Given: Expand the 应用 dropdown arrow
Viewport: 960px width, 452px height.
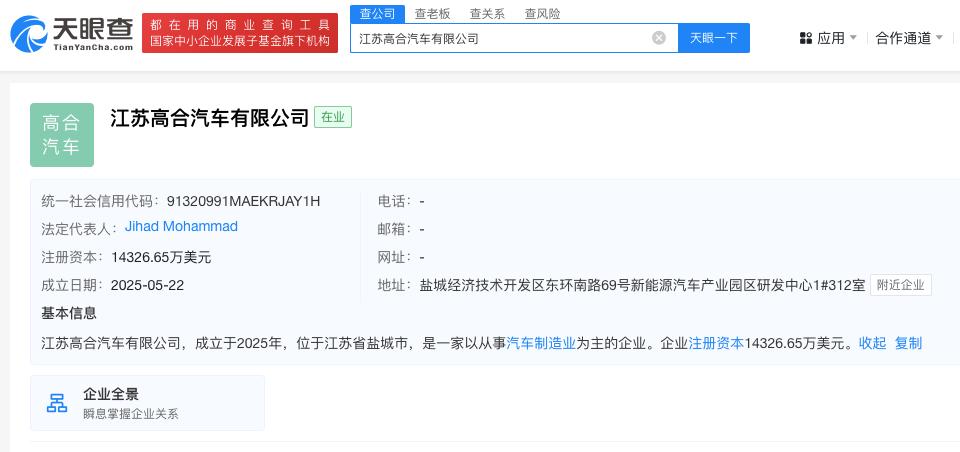Looking at the screenshot, I should click(x=853, y=39).
